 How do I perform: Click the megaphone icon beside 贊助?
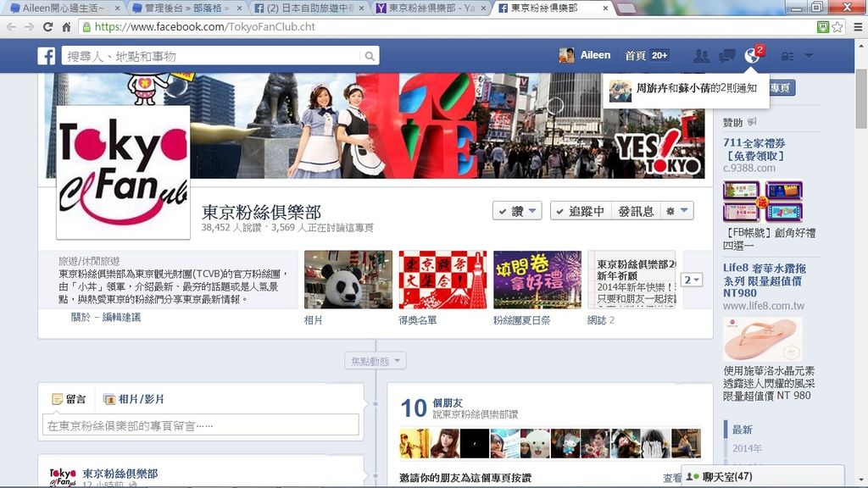tap(752, 122)
